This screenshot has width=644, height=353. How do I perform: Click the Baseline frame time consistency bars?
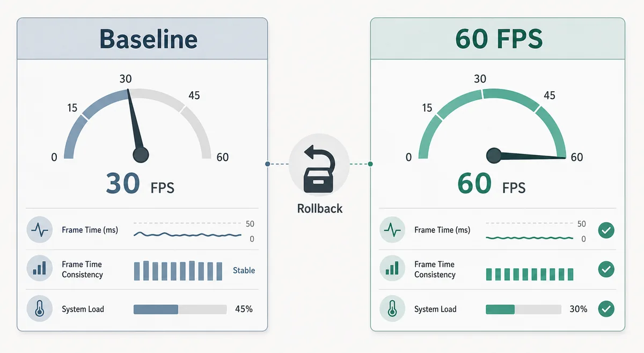tap(178, 271)
